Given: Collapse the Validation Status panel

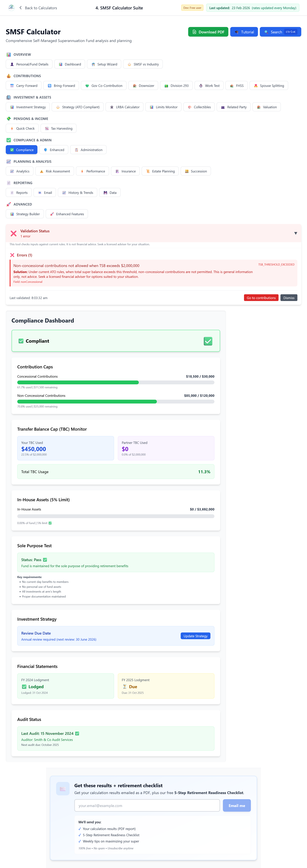Looking at the screenshot, I should (x=295, y=233).
